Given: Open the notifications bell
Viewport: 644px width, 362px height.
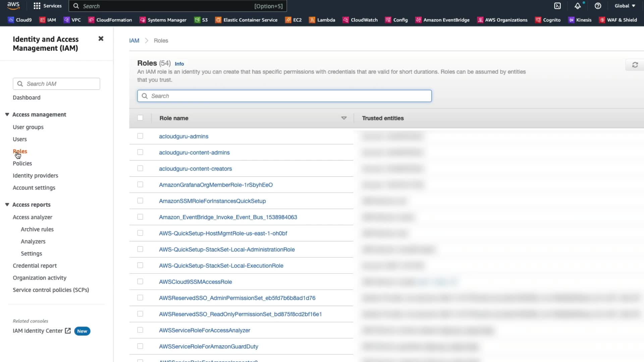Looking at the screenshot, I should [x=578, y=6].
